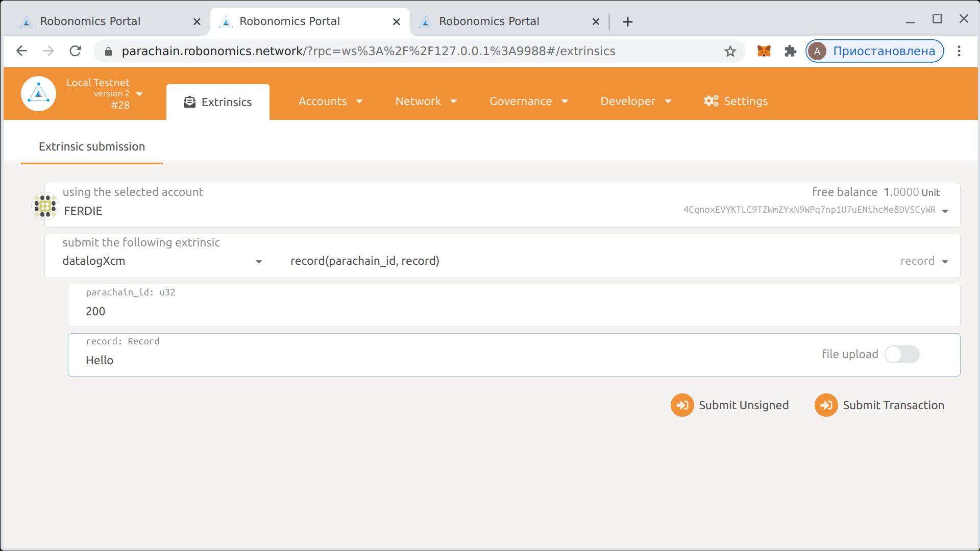
Task: Click the FERDIE account name
Action: (83, 211)
